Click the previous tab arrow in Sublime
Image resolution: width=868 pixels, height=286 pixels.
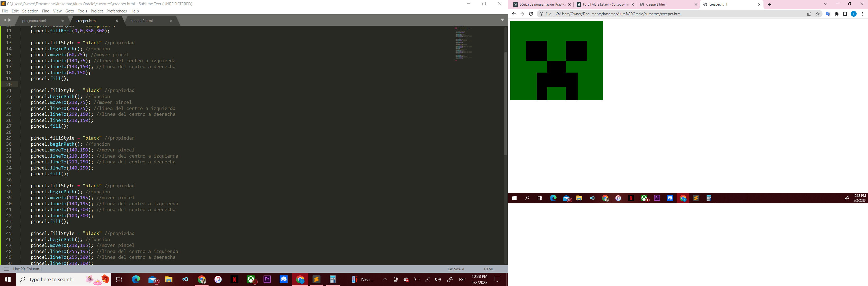tap(5, 20)
